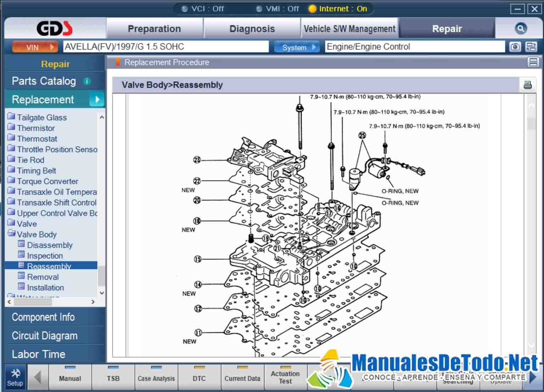Click Disassembly document icon
Image resolution: width=544 pixels, height=392 pixels.
[x=21, y=244]
